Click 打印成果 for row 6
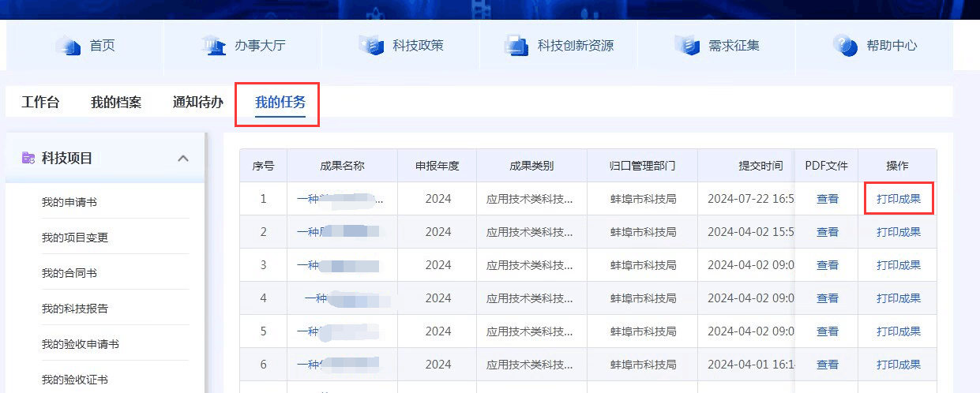This screenshot has height=393, width=980. click(899, 365)
